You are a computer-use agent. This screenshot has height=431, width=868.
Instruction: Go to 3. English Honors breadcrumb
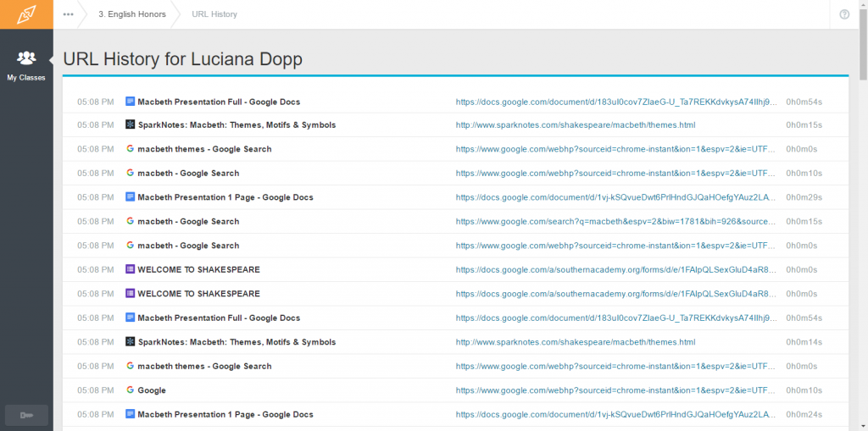click(132, 14)
